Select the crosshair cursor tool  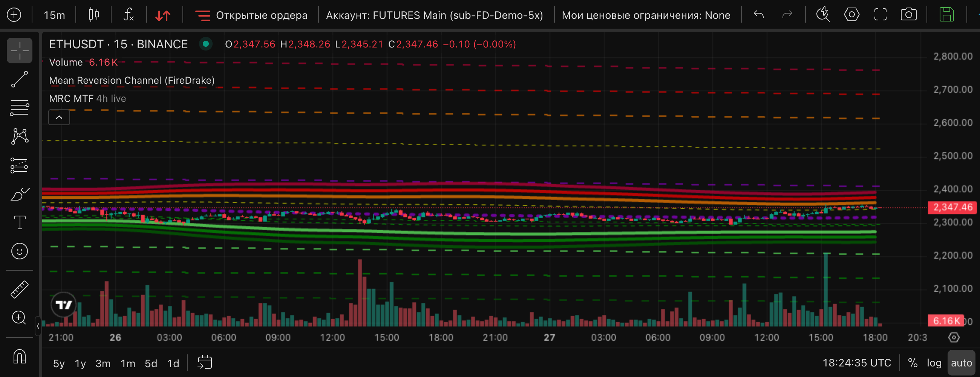pyautogui.click(x=19, y=51)
